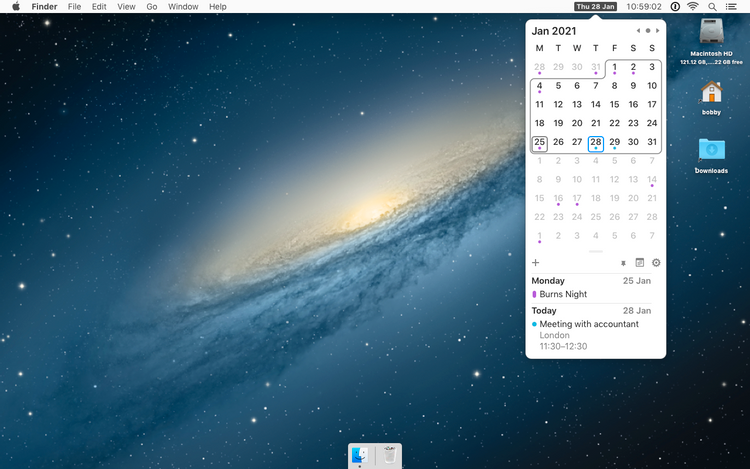Click the plus icon to add an event
The width and height of the screenshot is (750, 469).
click(536, 263)
